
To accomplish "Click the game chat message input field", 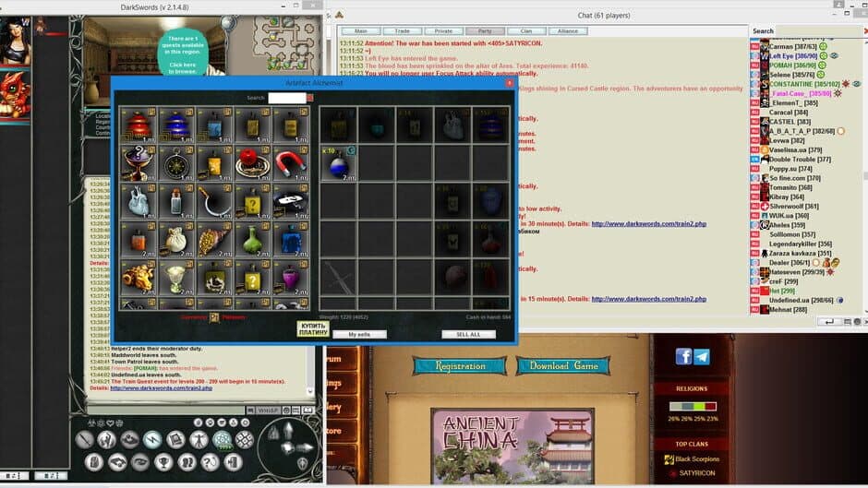I will (x=165, y=410).
